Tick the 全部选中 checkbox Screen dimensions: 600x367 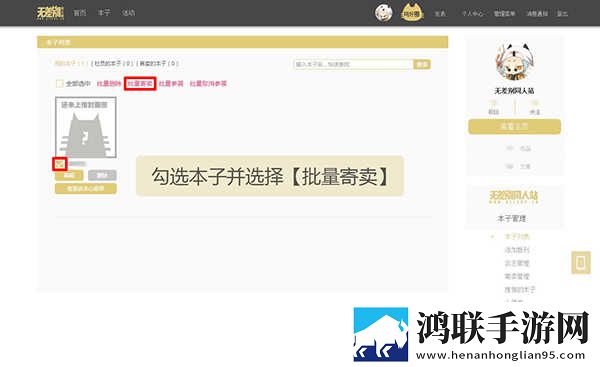coord(60,83)
